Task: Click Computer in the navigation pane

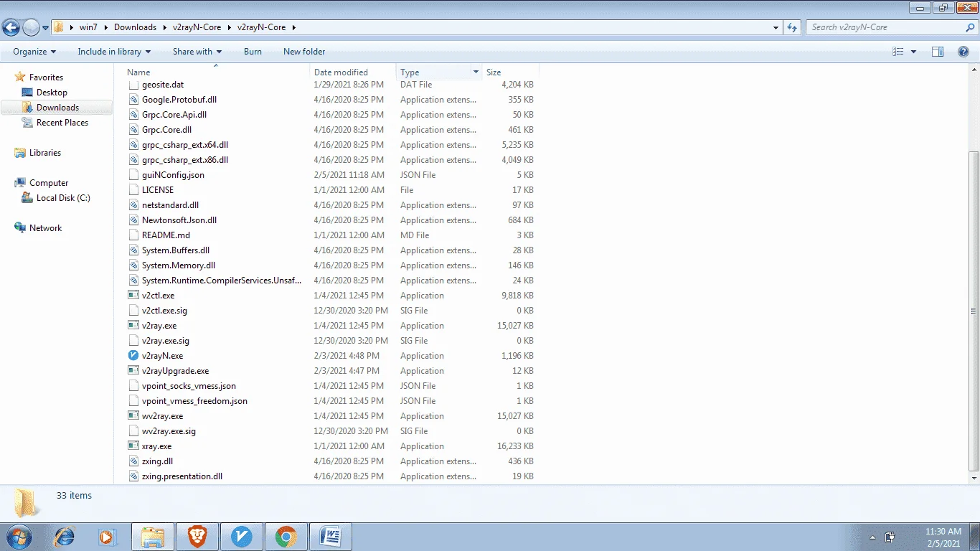Action: click(x=49, y=183)
